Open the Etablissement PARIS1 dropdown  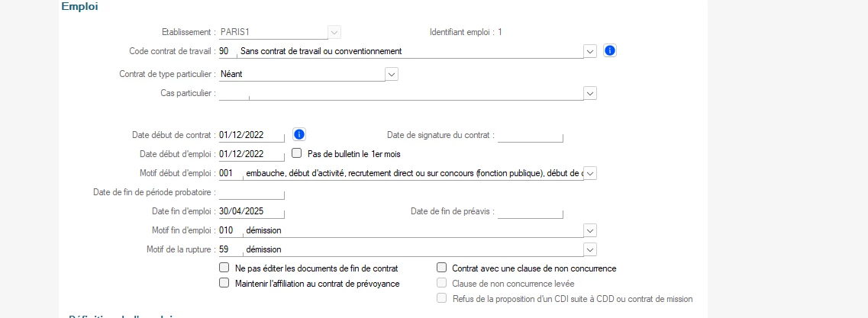[334, 32]
